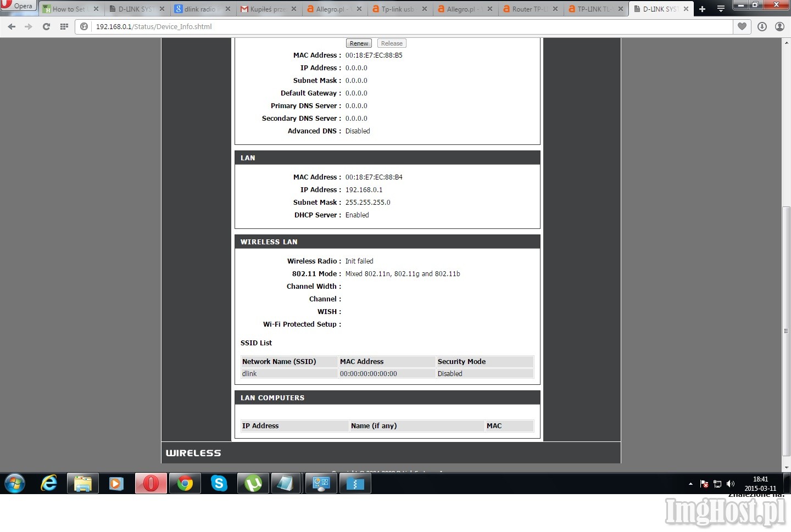Select subnet mask value 255.255.255.0

(367, 203)
